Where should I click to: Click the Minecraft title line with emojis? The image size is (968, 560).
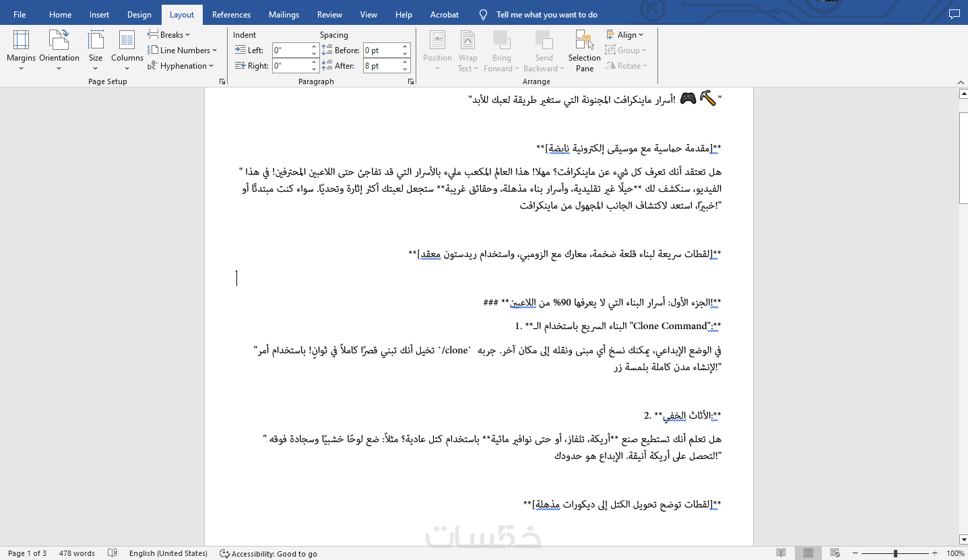[595, 100]
